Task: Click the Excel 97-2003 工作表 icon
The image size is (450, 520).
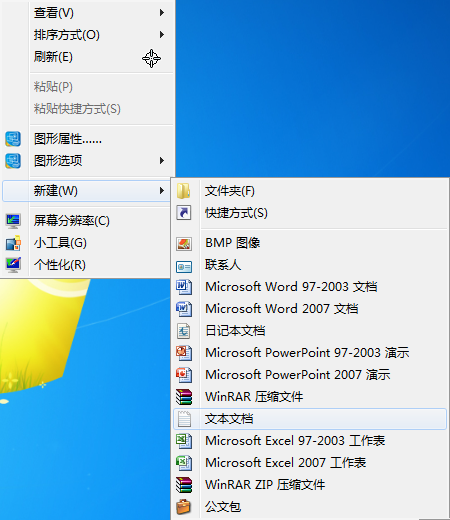Action: pyautogui.click(x=184, y=441)
